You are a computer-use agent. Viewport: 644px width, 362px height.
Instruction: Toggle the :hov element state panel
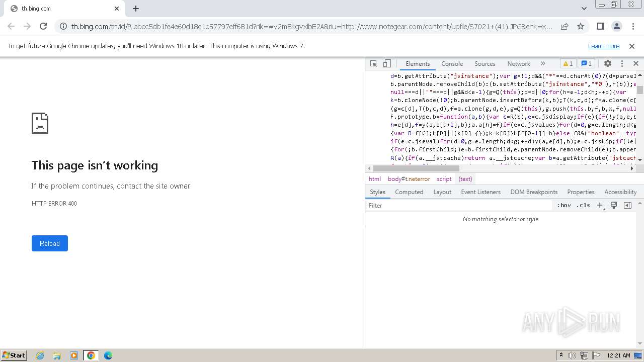pos(564,206)
